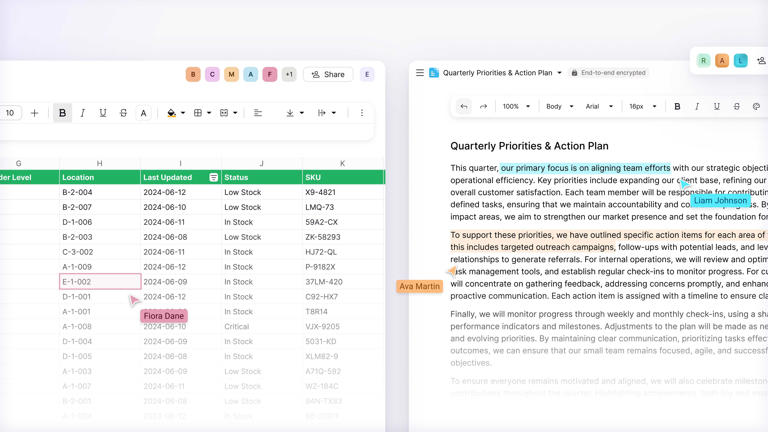Click the blue A avatar in spreadsheet

coord(250,74)
